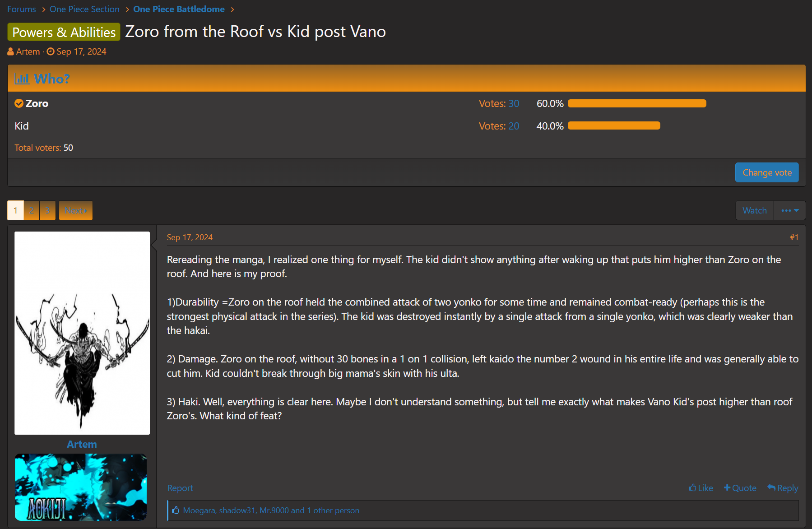Watch this thread
812x529 pixels.
click(755, 210)
